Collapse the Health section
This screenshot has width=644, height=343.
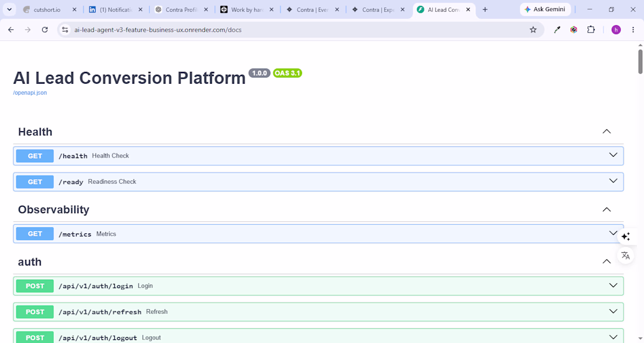607,132
